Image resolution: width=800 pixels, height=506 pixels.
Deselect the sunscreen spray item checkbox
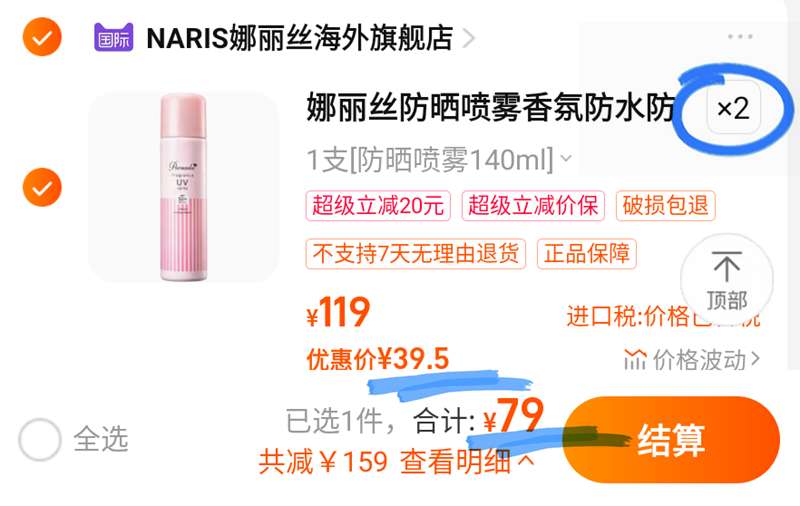pos(42,187)
